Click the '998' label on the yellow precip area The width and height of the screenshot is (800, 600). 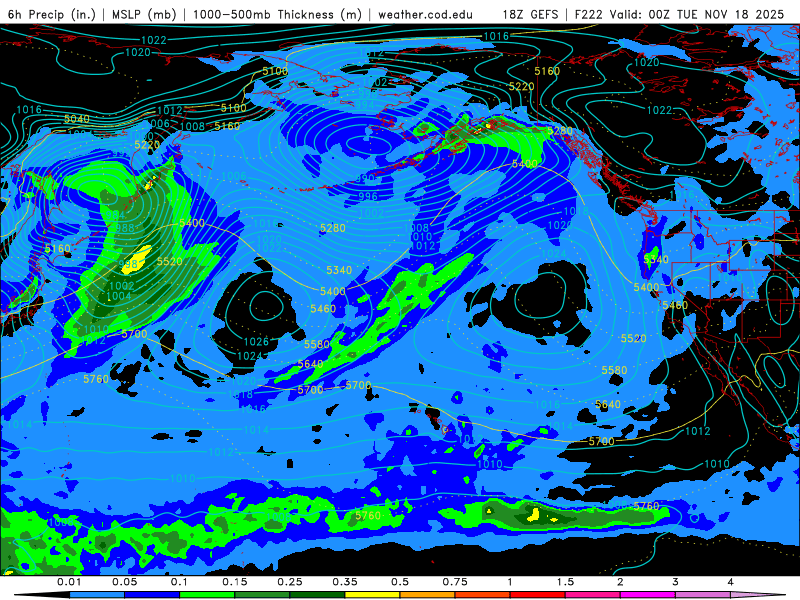click(129, 264)
